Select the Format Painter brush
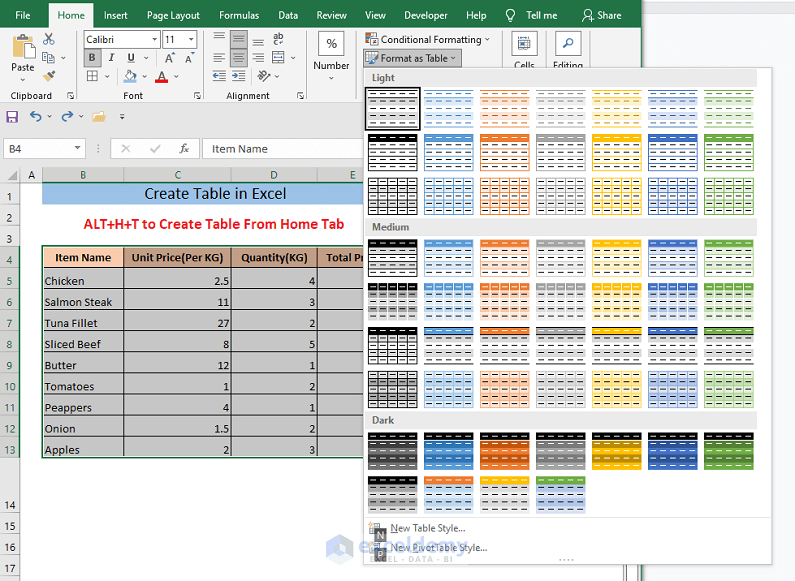This screenshot has height=581, width=795. 49,76
